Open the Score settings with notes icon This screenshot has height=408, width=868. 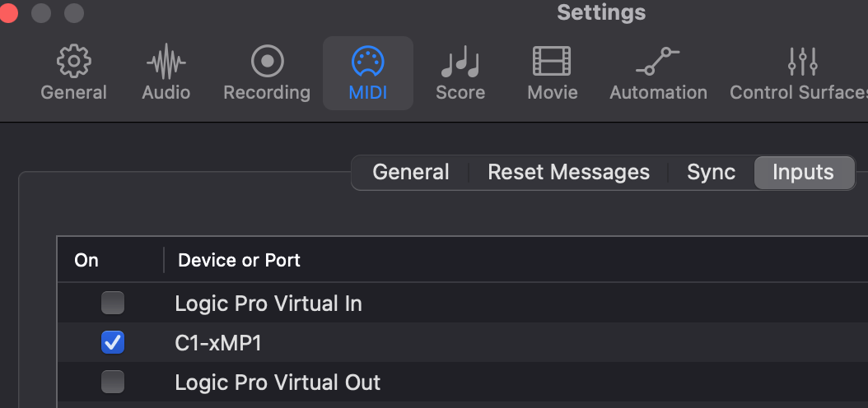coord(460,73)
